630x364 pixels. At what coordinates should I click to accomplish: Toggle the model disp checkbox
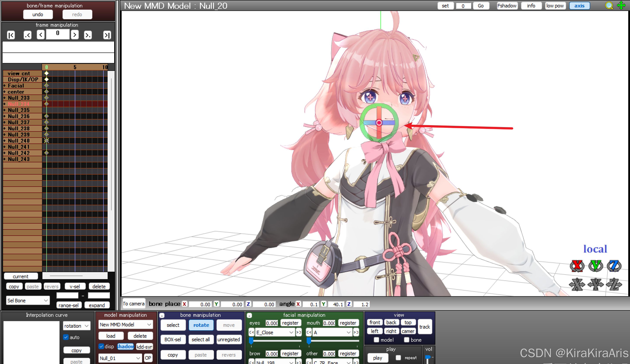(101, 346)
